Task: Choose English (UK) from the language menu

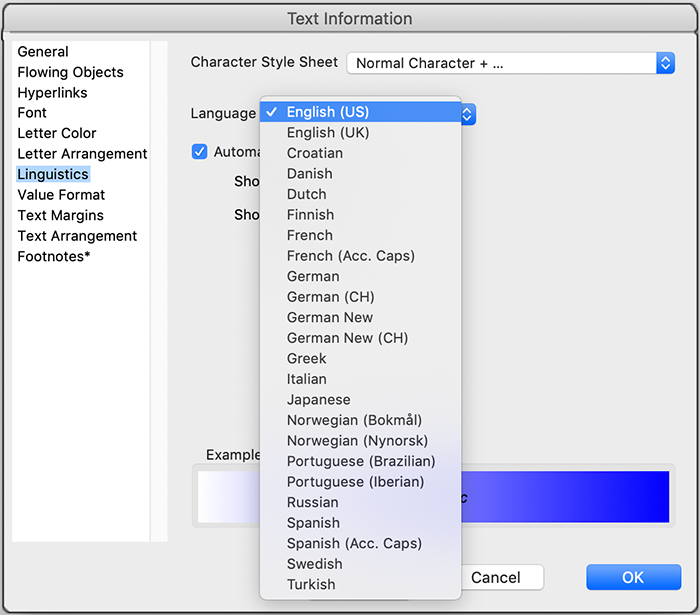Action: tap(327, 133)
